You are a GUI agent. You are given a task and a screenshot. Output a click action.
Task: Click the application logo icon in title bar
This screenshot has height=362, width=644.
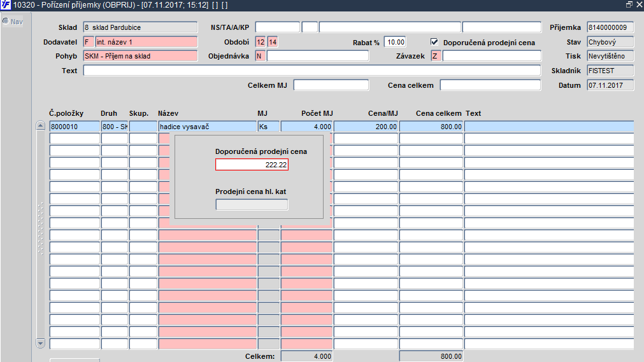[x=6, y=5]
